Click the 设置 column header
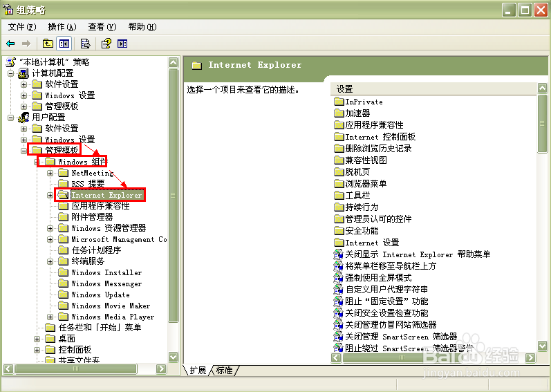The width and height of the screenshot is (551, 392). 434,89
